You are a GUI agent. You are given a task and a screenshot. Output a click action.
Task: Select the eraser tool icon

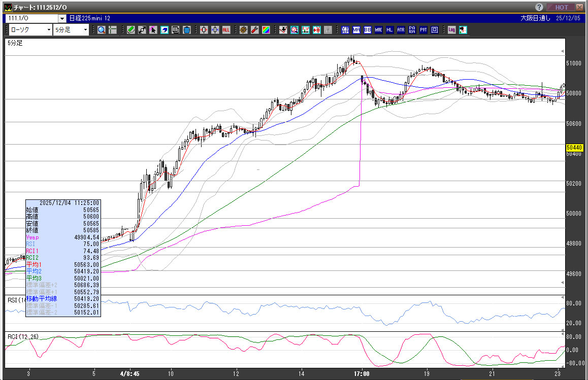pyautogui.click(x=164, y=30)
